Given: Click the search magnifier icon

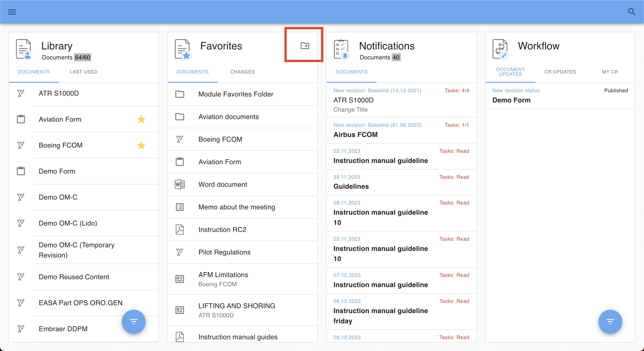Looking at the screenshot, I should point(631,12).
